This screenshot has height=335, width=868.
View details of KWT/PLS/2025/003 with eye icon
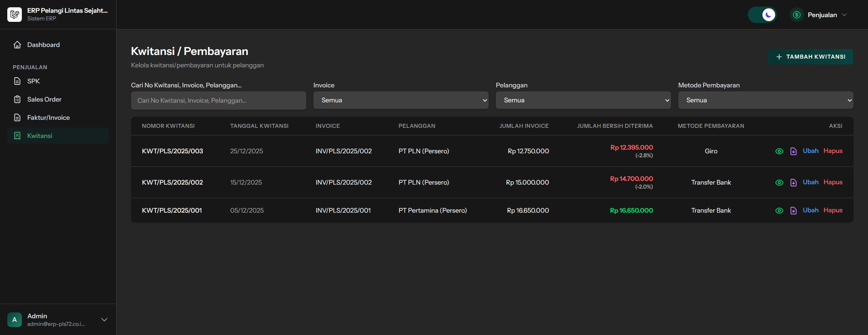click(779, 151)
